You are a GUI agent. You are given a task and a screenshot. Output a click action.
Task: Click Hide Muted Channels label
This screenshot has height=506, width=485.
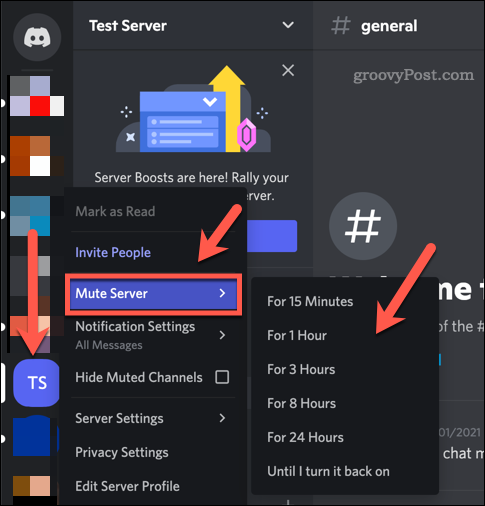point(139,378)
